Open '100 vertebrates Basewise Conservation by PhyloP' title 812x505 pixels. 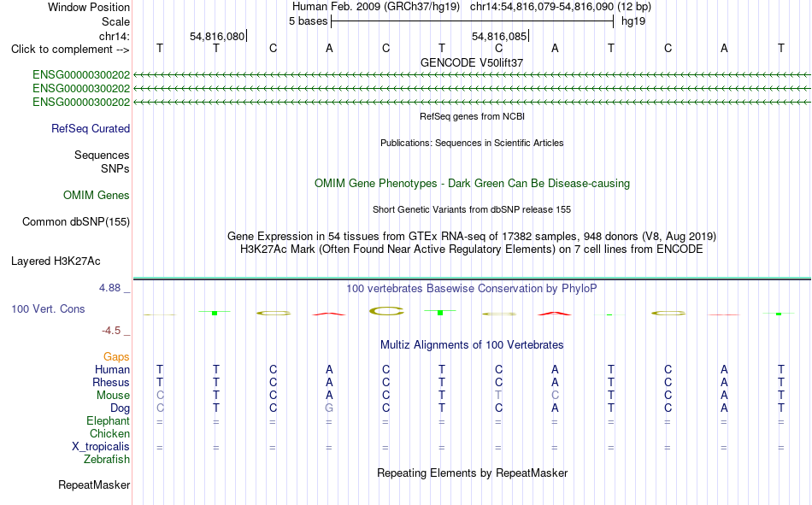(x=472, y=289)
